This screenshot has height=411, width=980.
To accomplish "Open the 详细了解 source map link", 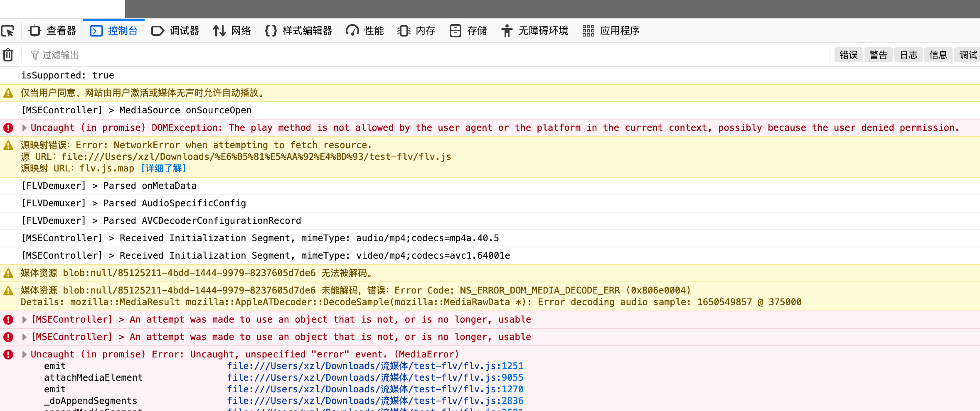I will coord(163,168).
